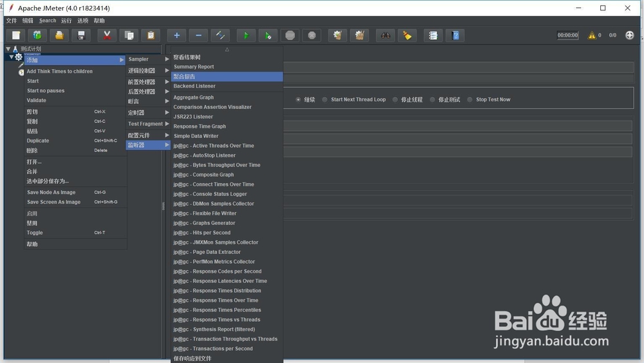Screen dimensions: 644x363
Task: Click 保存响应到文件 entry
Action: pos(227,358)
